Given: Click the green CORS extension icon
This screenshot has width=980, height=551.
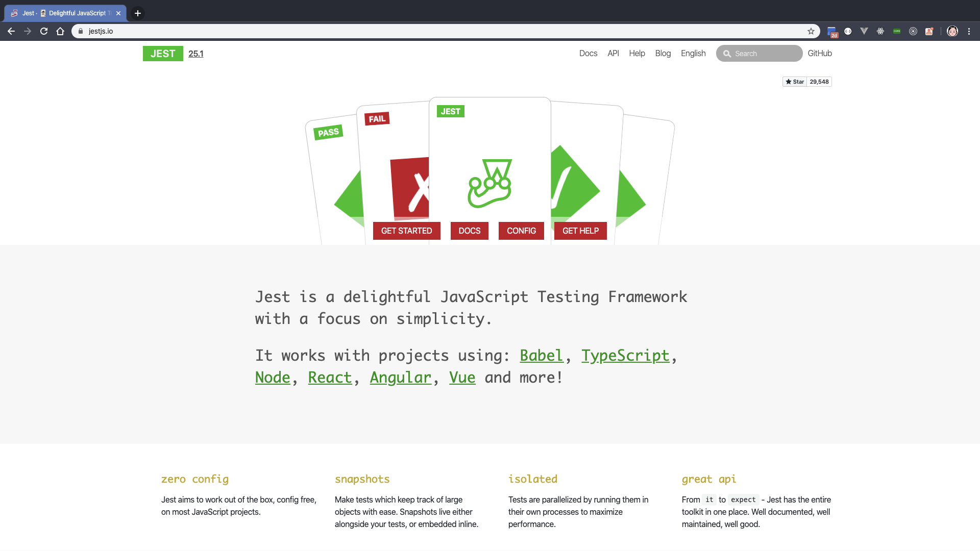Looking at the screenshot, I should tap(897, 31).
